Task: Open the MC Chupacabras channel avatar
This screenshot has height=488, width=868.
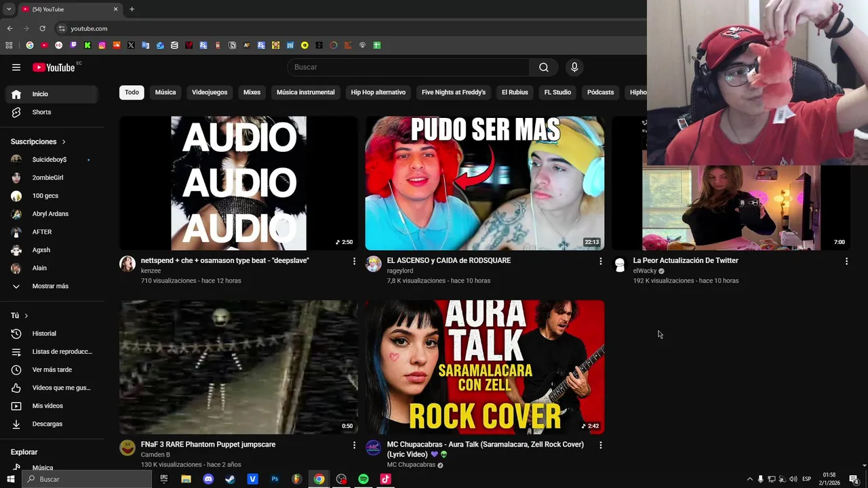Action: click(374, 448)
